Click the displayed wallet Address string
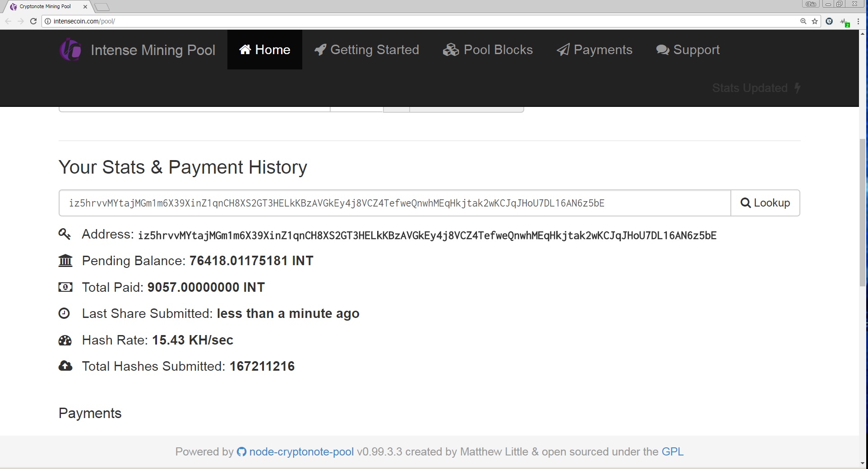Screen dimensions: 868x469 [427, 235]
